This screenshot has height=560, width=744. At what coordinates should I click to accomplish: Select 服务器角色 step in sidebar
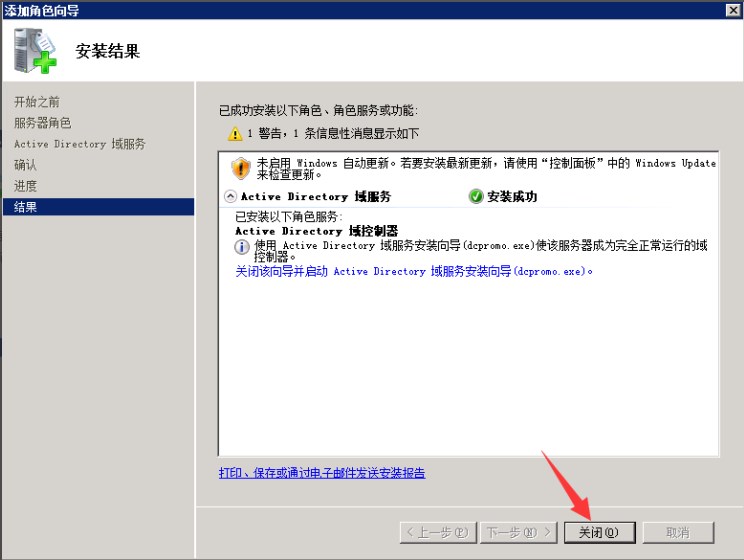[43, 123]
